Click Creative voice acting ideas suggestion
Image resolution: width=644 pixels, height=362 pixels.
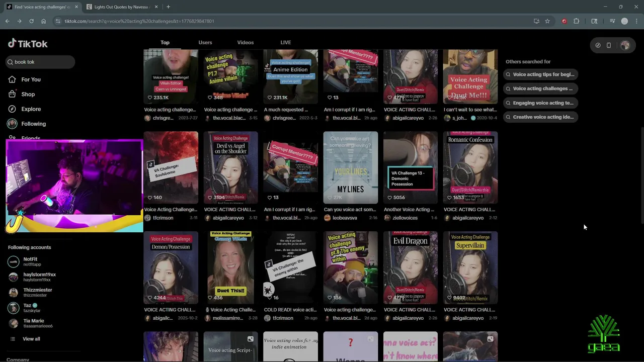(540, 117)
